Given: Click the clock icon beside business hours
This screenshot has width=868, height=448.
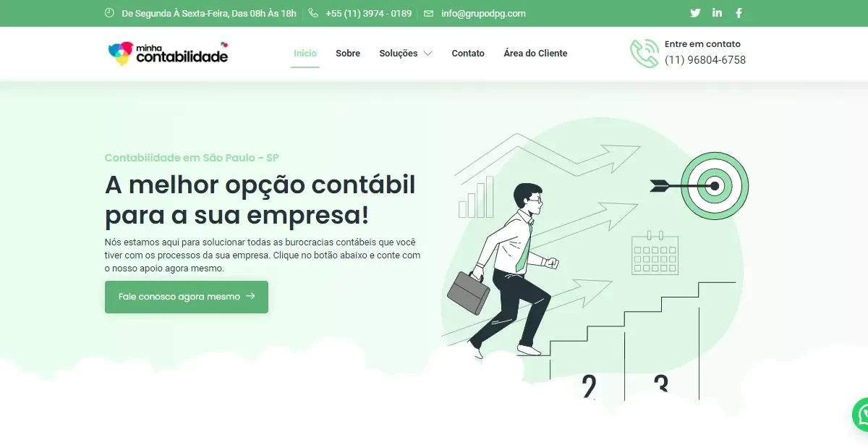Looking at the screenshot, I should [109, 13].
